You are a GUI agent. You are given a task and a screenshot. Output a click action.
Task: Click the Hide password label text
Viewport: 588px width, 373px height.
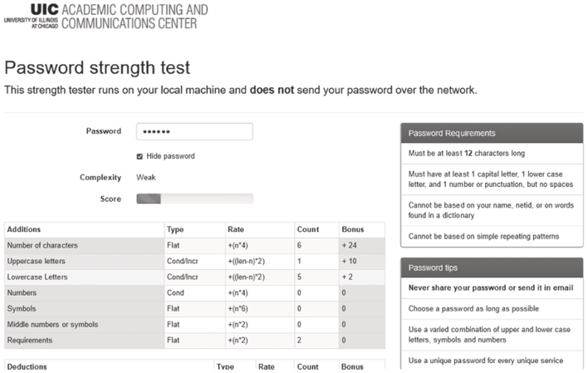point(170,156)
